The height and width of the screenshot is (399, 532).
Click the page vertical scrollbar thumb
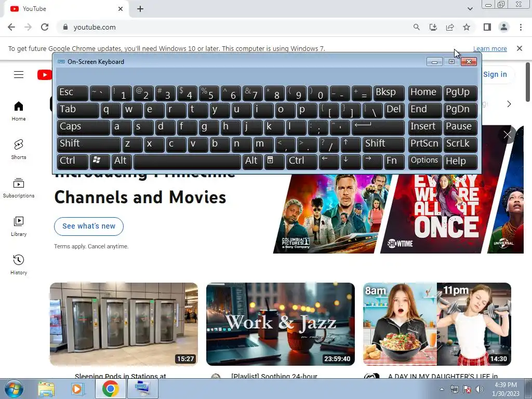[528, 82]
